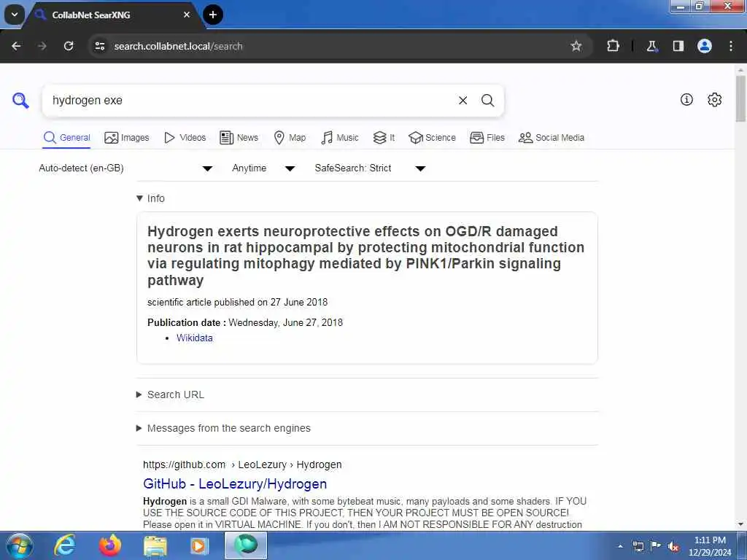Image resolution: width=747 pixels, height=560 pixels.
Task: Open the About info icon
Action: (x=686, y=99)
